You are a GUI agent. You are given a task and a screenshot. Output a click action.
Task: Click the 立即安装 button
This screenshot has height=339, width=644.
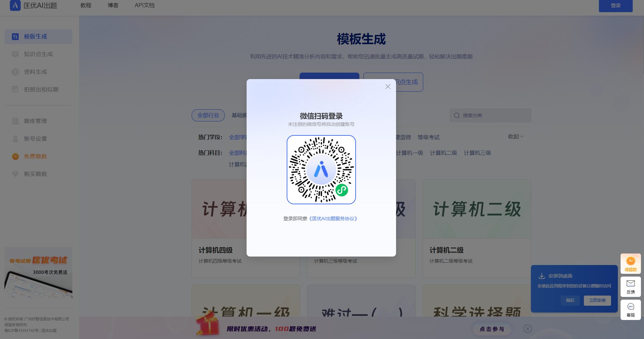pos(597,300)
